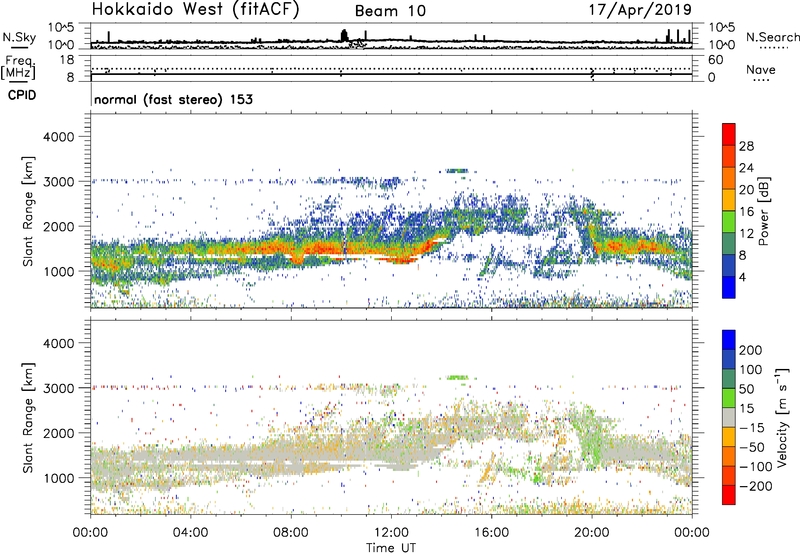The height and width of the screenshot is (554, 800).
Task: Click the '-15' label on the Velocity color bar
Action: tap(752, 427)
